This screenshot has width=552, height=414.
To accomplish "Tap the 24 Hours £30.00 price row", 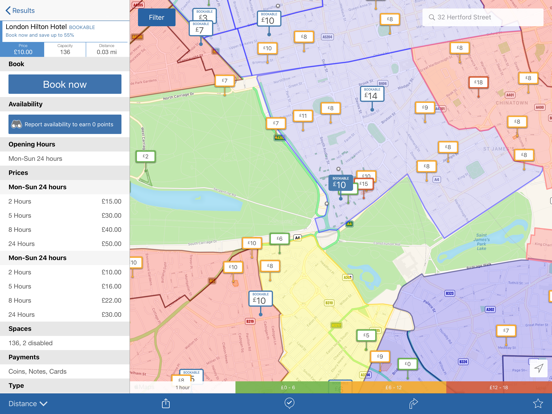I will 65,314.
